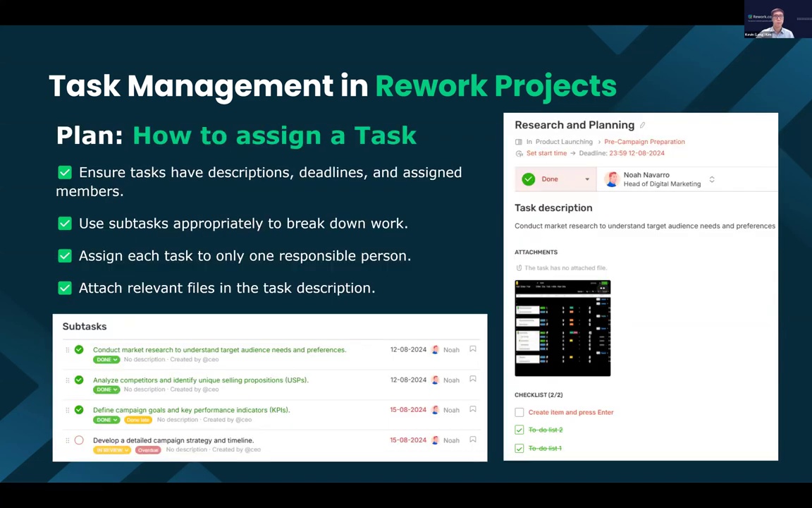
Task: Open DONE status dropdown on Define campaign goals
Action: (x=106, y=420)
